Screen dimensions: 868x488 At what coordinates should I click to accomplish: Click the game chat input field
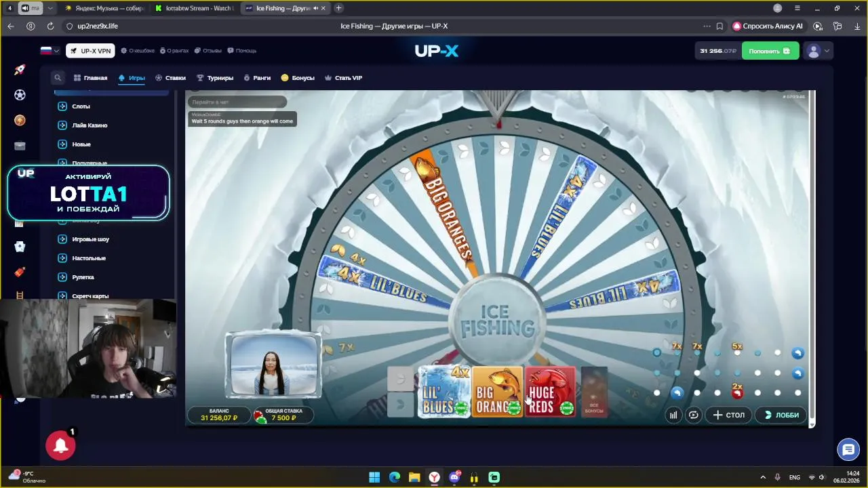tap(237, 102)
